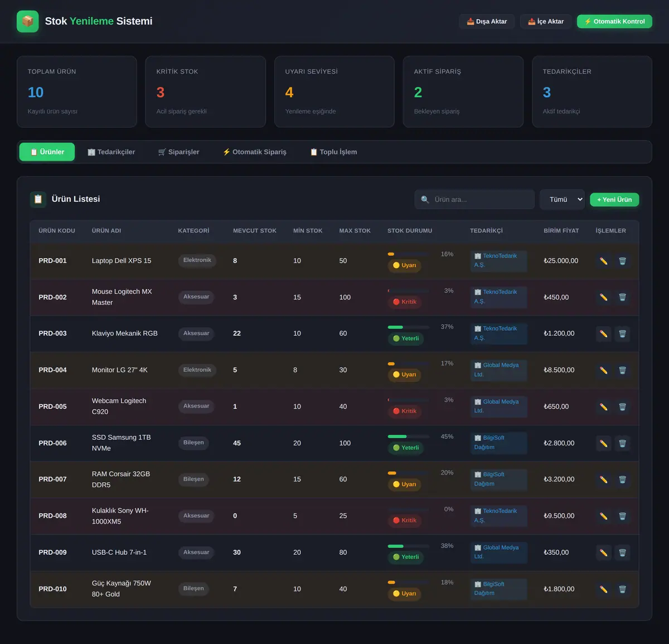Click the İçe Aktar import button
This screenshot has width=669, height=644.
coord(546,21)
